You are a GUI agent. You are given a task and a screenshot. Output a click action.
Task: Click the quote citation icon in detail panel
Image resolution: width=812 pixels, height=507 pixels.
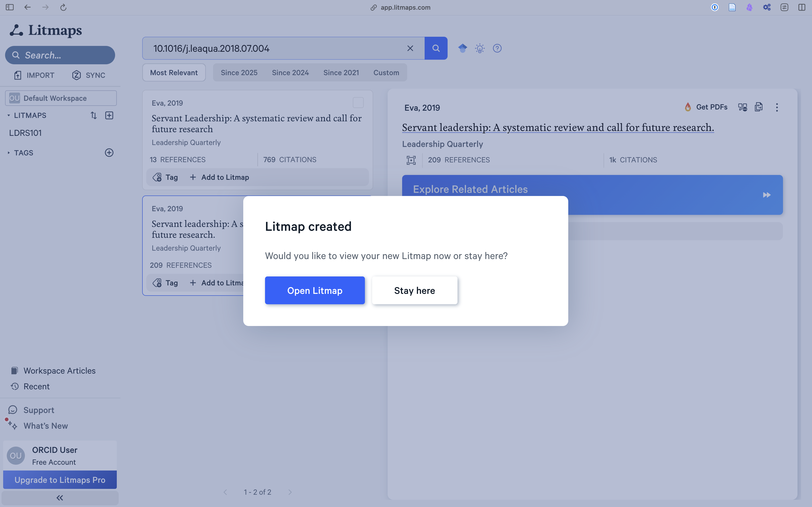743,107
